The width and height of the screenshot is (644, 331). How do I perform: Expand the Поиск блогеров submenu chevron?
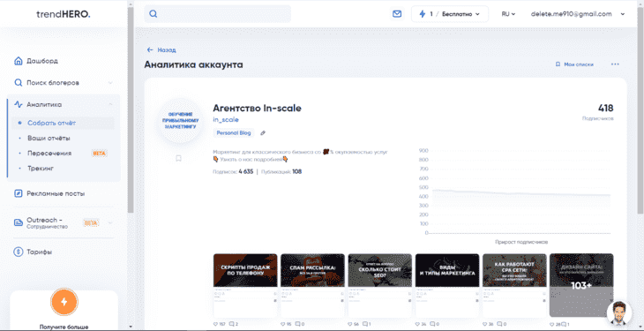click(x=110, y=83)
